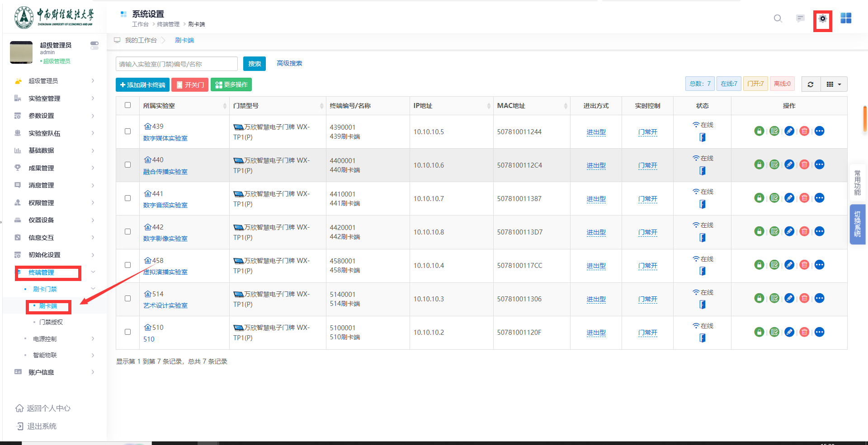The image size is (868, 445).
Task: Click blue edit pencil icon for 10.10.10.5 row
Action: click(789, 131)
